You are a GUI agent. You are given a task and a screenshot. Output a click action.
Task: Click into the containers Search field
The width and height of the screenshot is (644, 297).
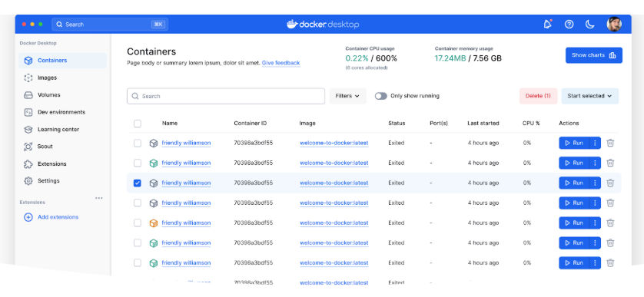(x=226, y=96)
